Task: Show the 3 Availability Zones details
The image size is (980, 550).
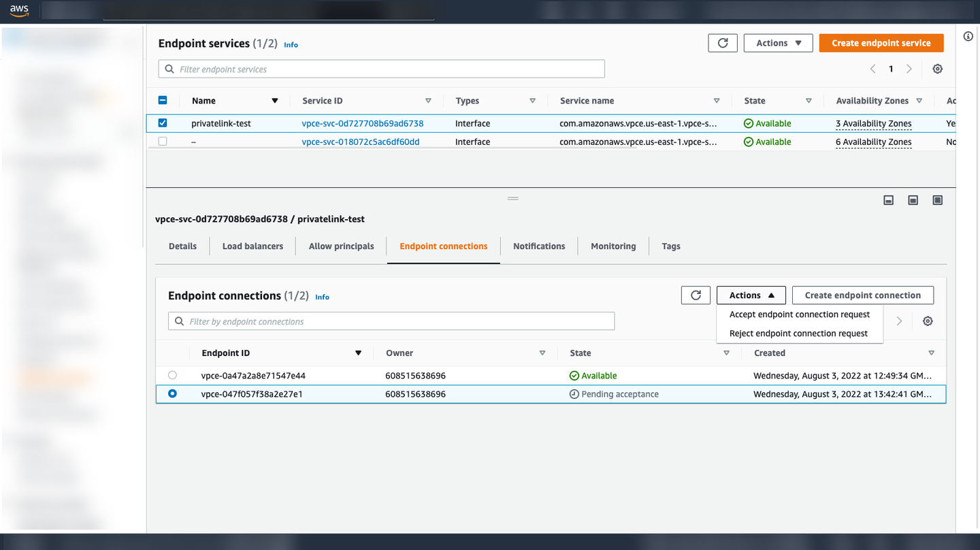Action: 874,123
